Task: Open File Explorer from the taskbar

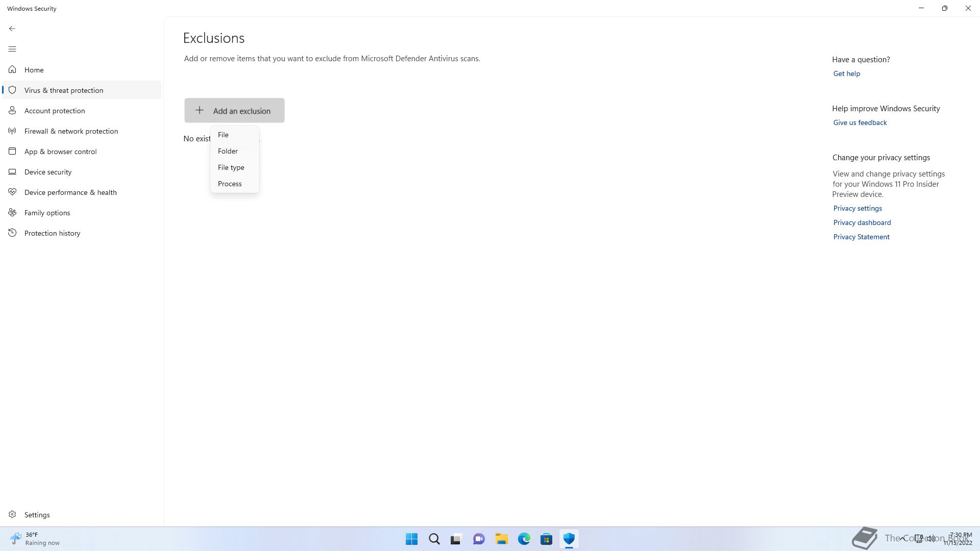Action: point(501,539)
